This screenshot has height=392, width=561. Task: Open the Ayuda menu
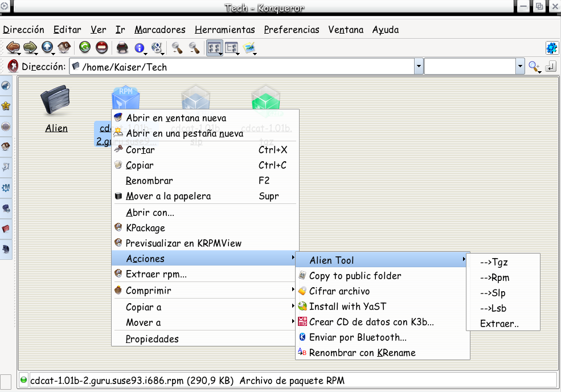coord(386,30)
